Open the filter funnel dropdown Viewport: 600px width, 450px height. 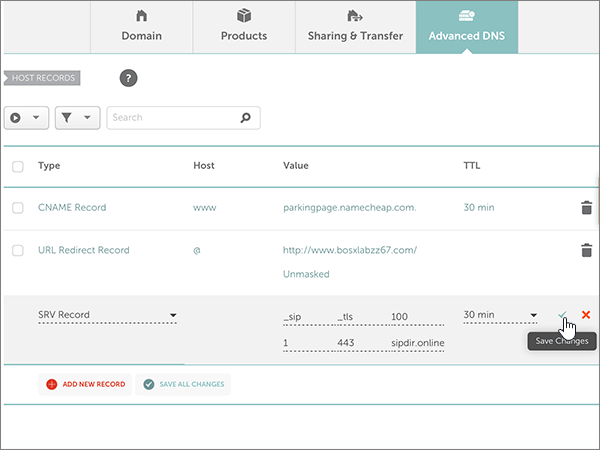click(x=77, y=118)
